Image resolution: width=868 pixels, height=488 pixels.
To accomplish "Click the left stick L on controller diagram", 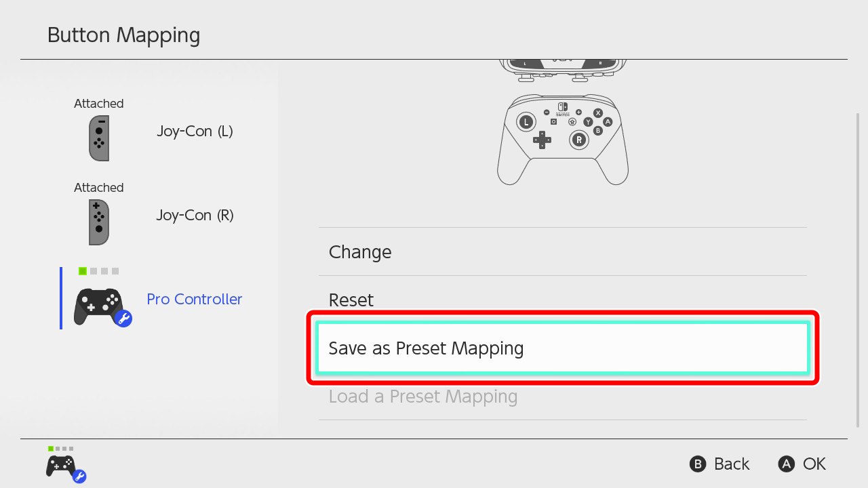I will (526, 122).
